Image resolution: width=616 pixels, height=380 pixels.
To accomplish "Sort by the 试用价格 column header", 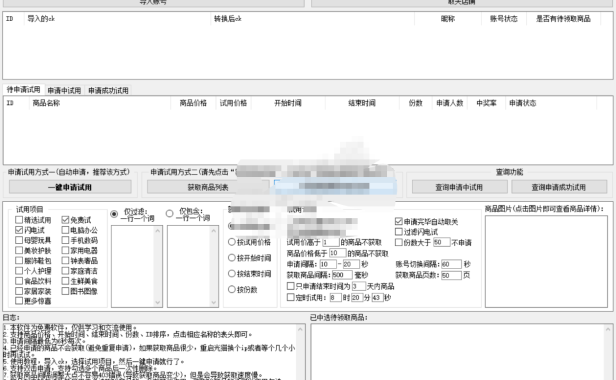I will [x=233, y=103].
